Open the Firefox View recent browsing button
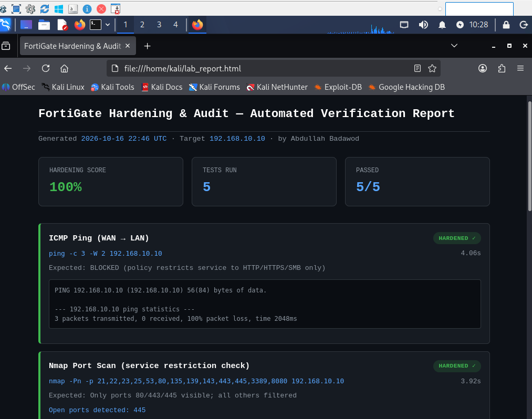 pyautogui.click(x=6, y=46)
